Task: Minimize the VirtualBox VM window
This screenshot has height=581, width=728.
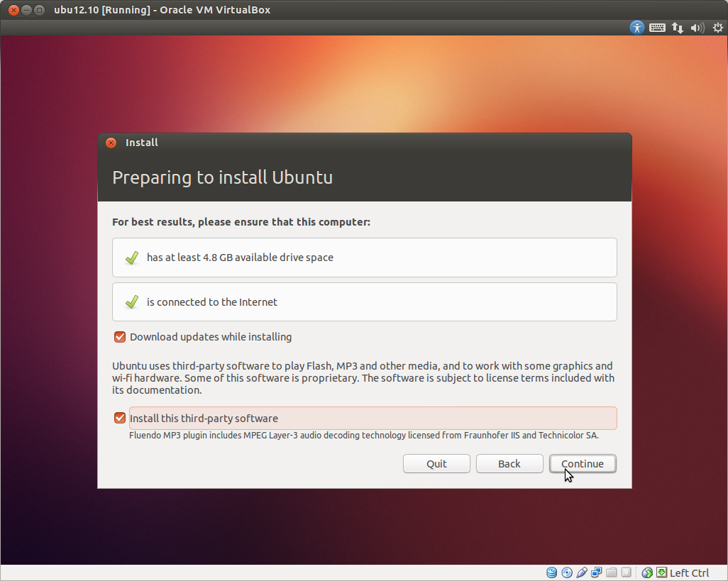Action: (x=26, y=10)
